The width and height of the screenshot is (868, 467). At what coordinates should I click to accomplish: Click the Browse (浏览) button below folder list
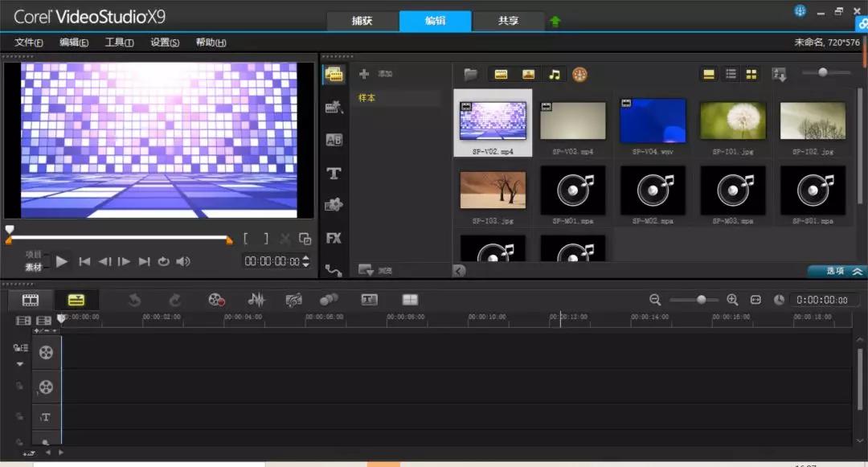[x=375, y=270]
